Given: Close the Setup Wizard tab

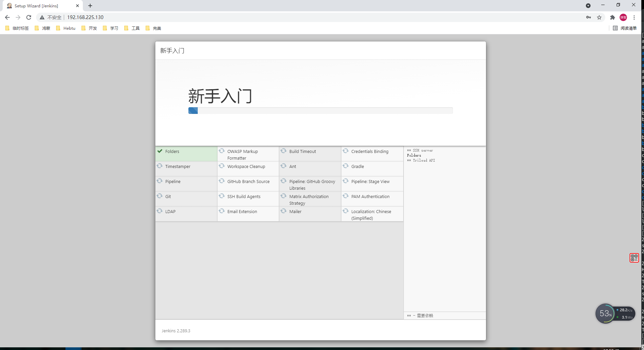Looking at the screenshot, I should click(x=77, y=6).
